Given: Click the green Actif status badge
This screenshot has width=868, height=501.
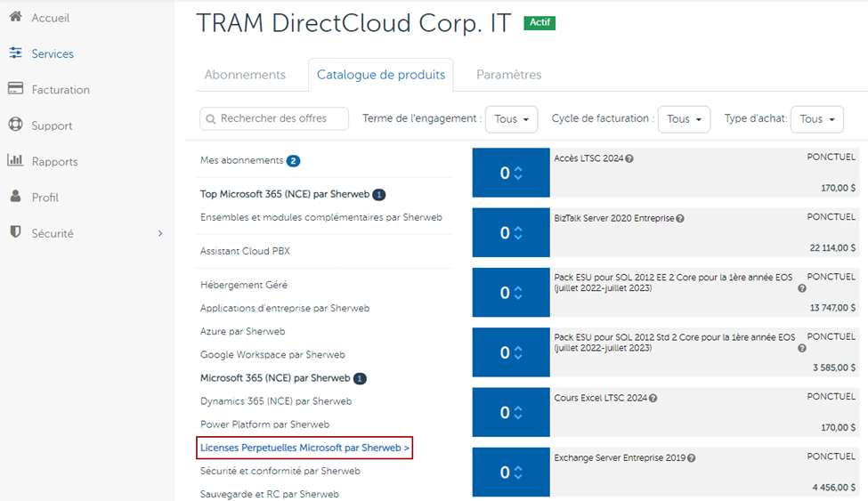Looking at the screenshot, I should (539, 23).
